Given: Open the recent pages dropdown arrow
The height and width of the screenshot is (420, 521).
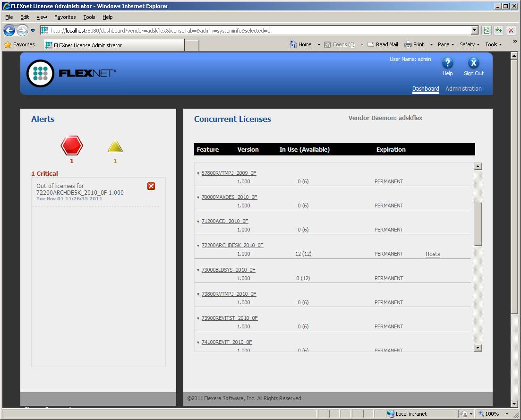Looking at the screenshot, I should [x=33, y=31].
